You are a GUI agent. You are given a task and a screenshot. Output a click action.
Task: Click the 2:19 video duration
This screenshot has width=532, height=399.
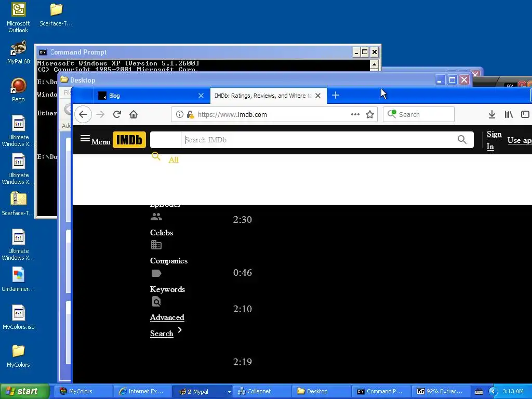[242, 362]
